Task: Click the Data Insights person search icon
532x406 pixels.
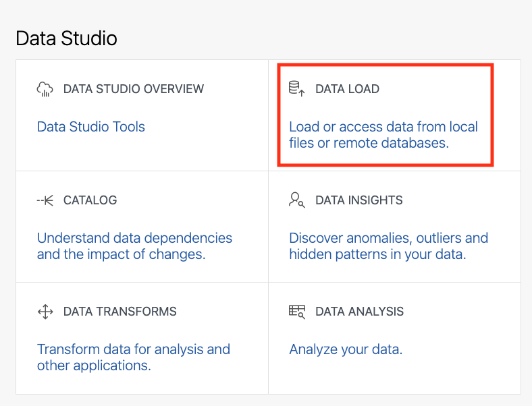Action: (297, 200)
